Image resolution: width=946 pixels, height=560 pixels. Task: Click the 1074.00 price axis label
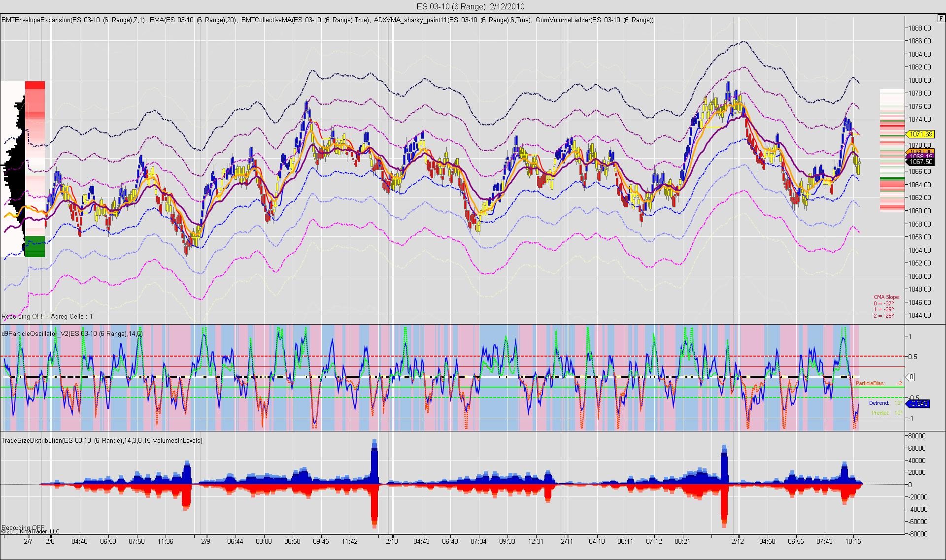[x=920, y=119]
